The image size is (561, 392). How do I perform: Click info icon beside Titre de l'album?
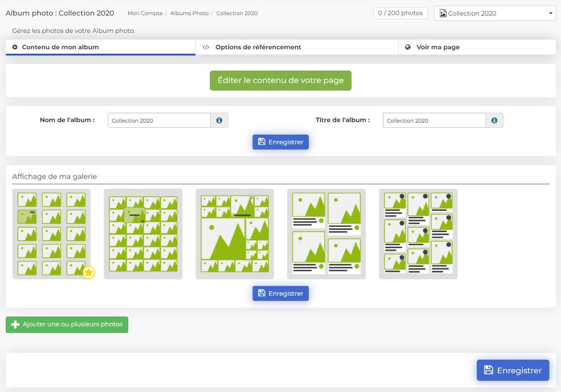tap(494, 120)
